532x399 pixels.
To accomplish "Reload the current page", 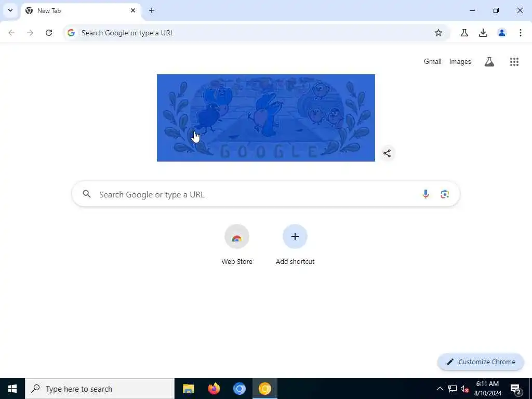I will point(49,33).
